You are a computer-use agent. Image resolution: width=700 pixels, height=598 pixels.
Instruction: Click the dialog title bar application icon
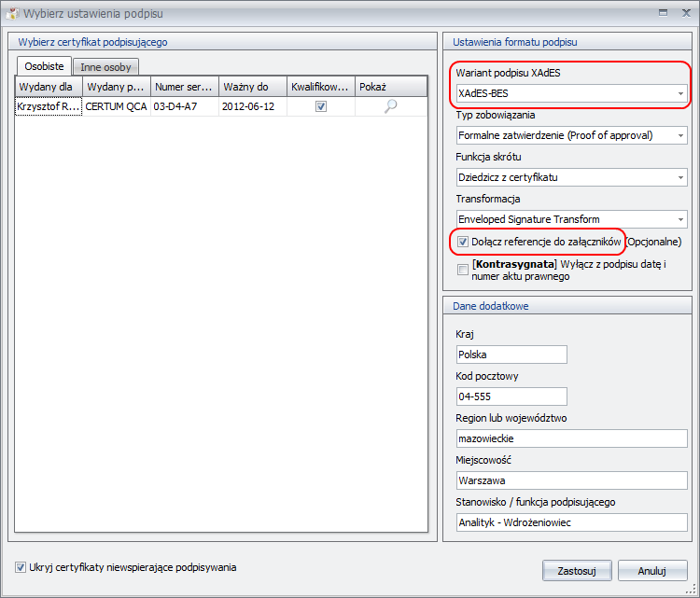point(12,13)
